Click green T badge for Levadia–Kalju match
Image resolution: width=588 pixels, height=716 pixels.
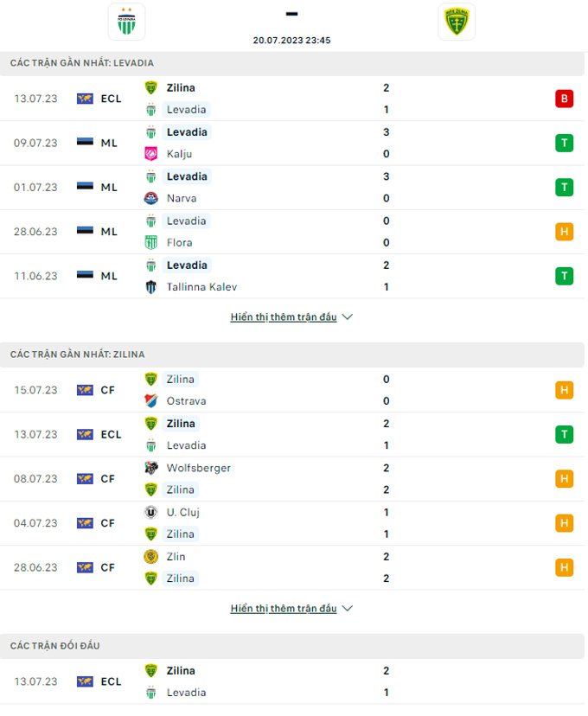[564, 143]
